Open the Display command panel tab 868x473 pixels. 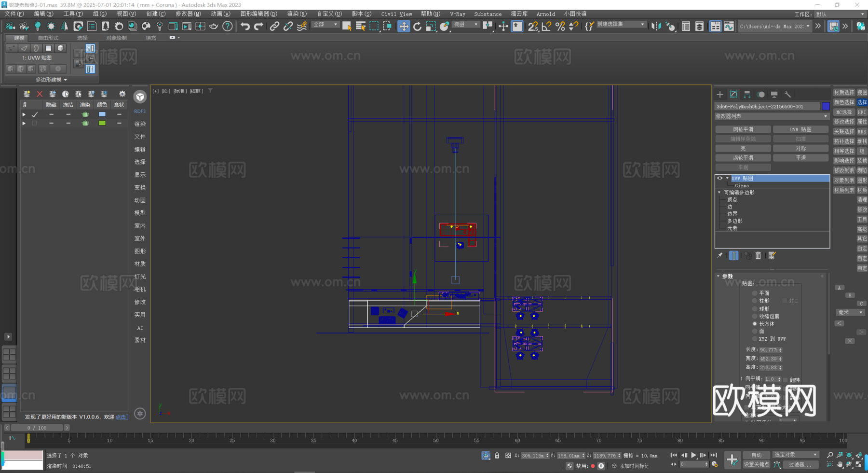tap(774, 94)
